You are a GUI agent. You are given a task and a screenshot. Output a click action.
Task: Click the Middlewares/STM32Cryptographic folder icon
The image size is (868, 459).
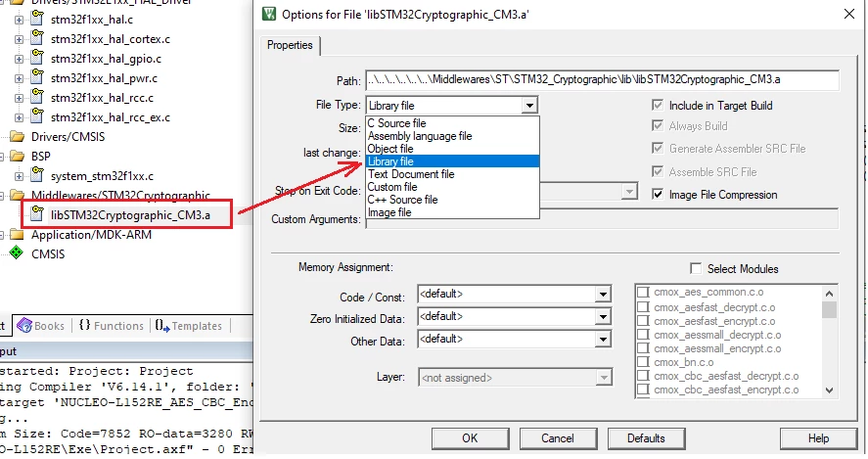[x=18, y=195]
